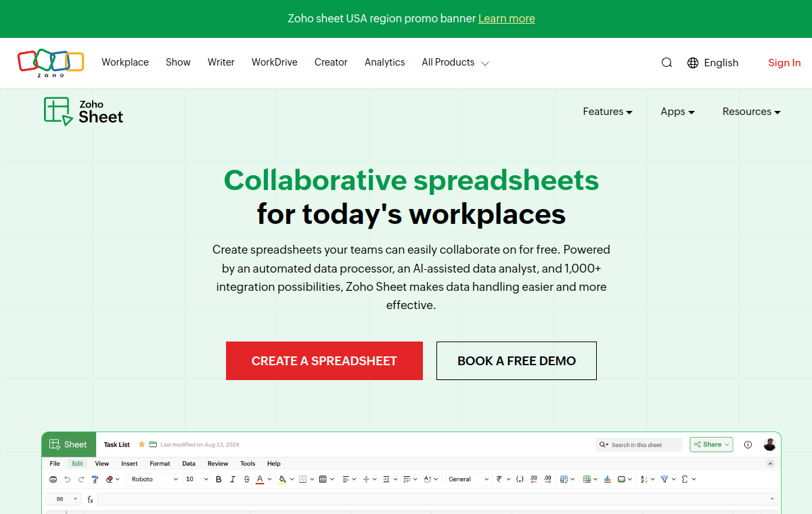Click the sigma sum functions icon

point(685,480)
